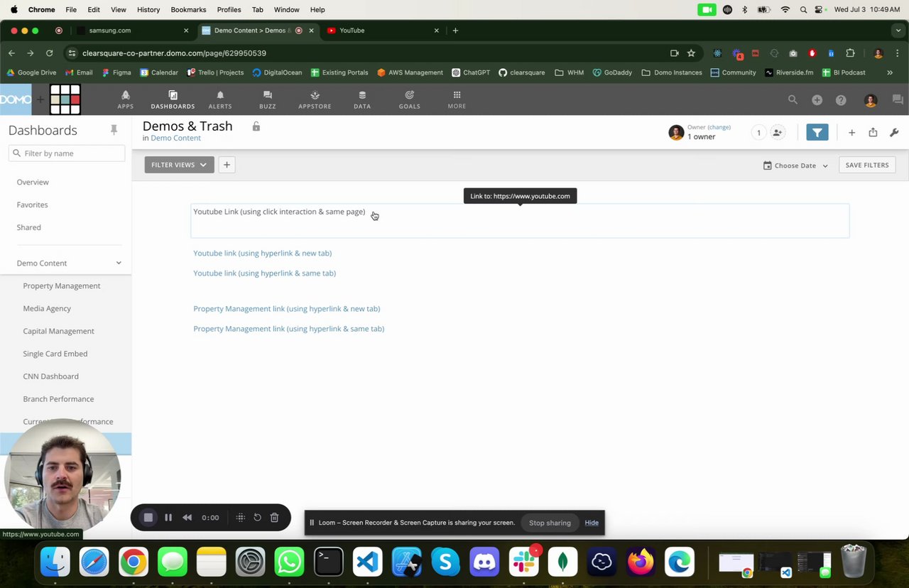Open the Single Card Embed dashboard
Viewport: 909px width, 588px height.
coord(55,354)
